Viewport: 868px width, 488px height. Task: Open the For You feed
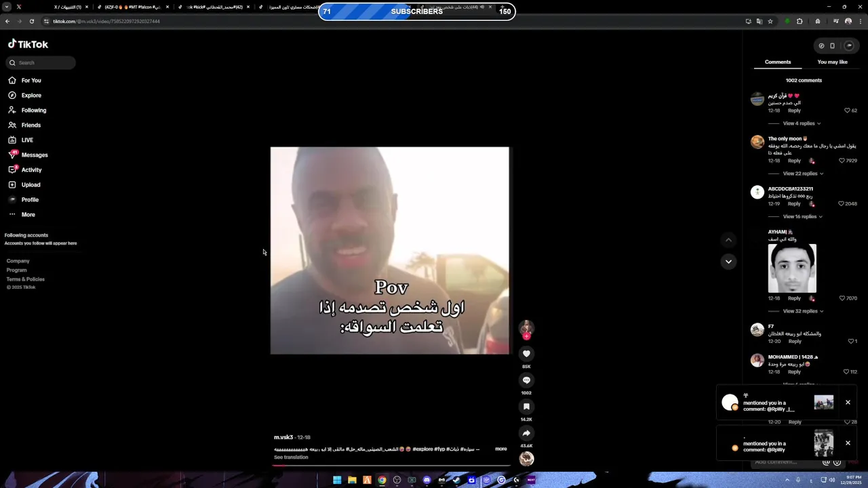[25, 81]
